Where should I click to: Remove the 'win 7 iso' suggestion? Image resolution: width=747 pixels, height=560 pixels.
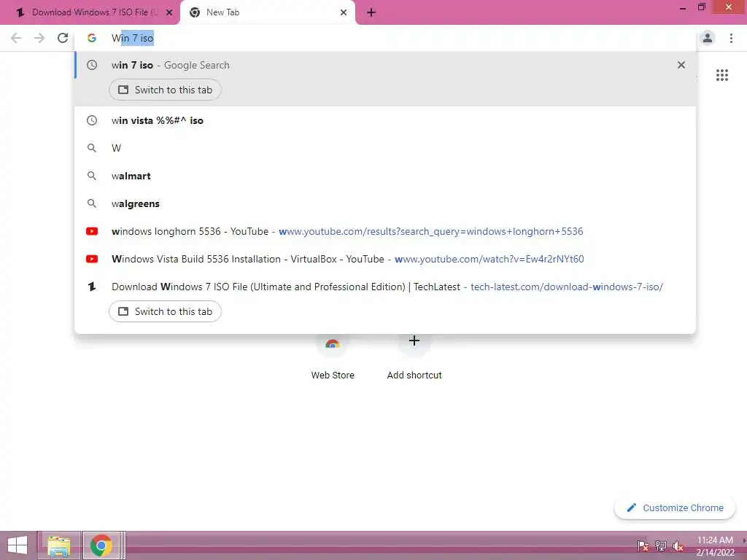pos(681,65)
